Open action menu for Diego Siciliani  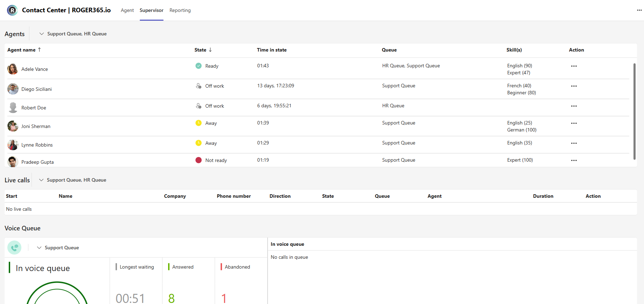pos(574,86)
